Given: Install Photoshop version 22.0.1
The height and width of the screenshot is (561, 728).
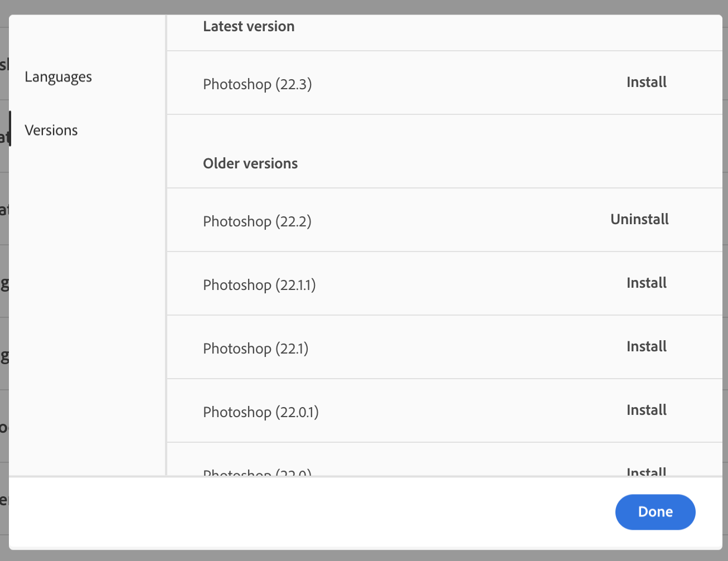Looking at the screenshot, I should (x=646, y=410).
